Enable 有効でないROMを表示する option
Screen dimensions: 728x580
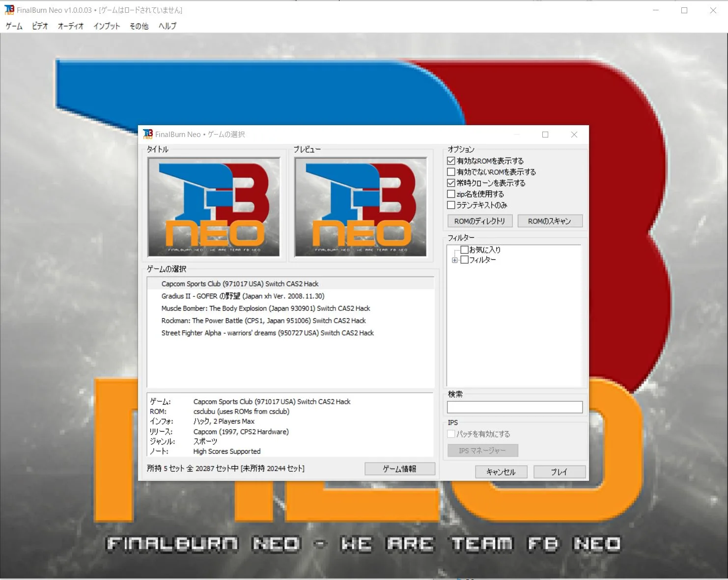(x=451, y=171)
